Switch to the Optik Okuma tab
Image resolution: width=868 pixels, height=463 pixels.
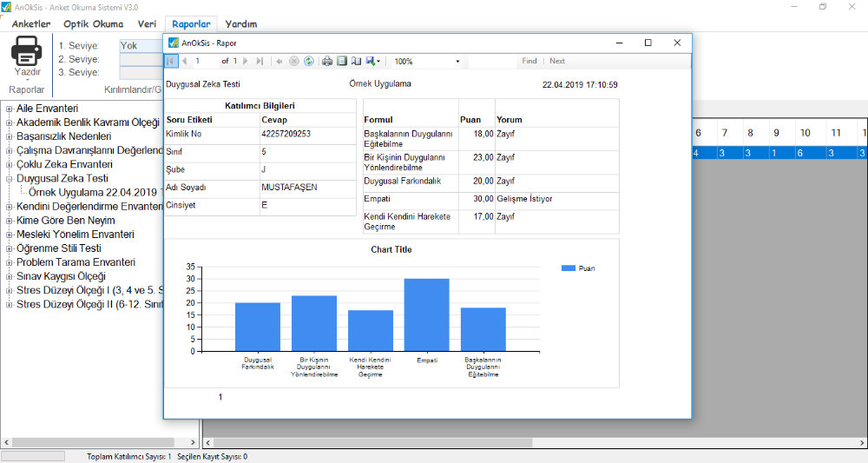click(x=94, y=24)
